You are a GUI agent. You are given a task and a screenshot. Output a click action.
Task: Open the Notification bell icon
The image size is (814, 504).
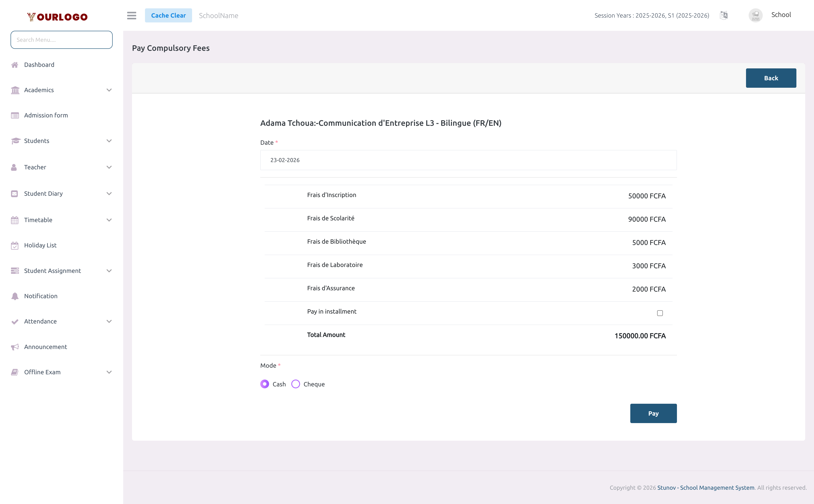tap(15, 296)
